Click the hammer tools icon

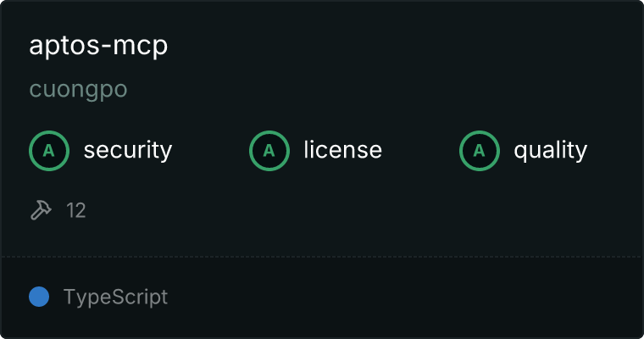41,210
